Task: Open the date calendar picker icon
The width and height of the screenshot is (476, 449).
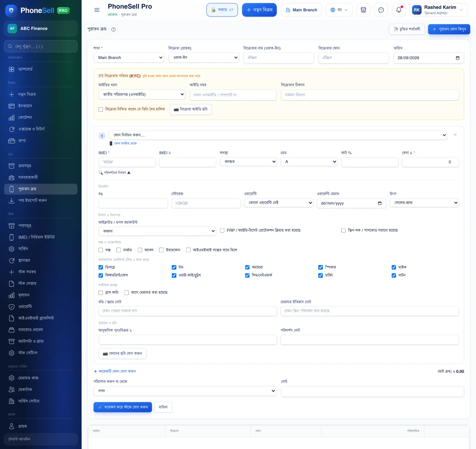Action: (x=458, y=58)
